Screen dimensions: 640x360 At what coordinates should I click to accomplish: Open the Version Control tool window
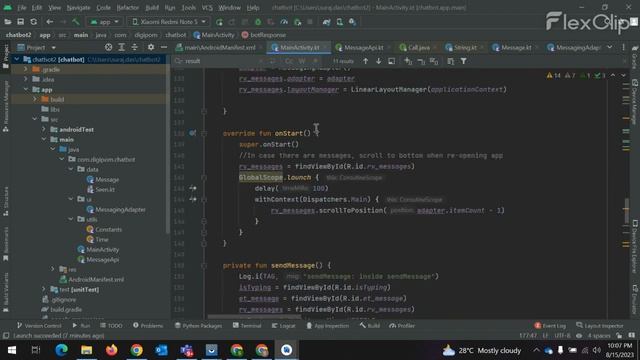coord(39,326)
